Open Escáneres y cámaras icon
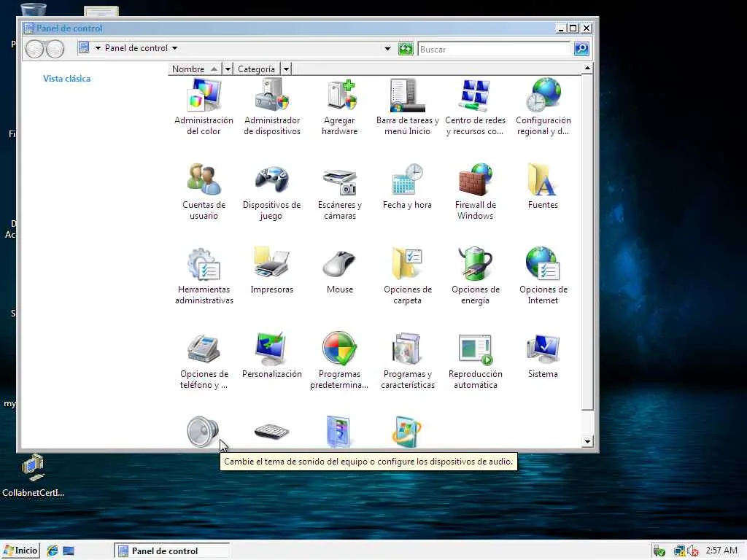 [x=340, y=181]
